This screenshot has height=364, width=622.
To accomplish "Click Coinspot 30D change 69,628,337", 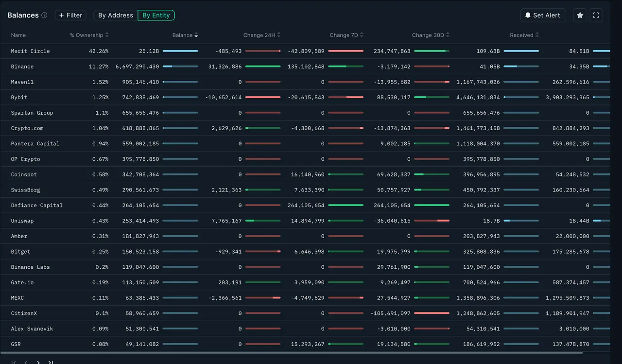I will point(394,174).
